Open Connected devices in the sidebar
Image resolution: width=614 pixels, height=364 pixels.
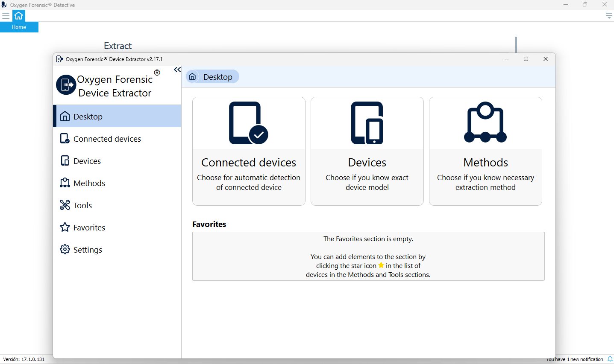pos(117,139)
